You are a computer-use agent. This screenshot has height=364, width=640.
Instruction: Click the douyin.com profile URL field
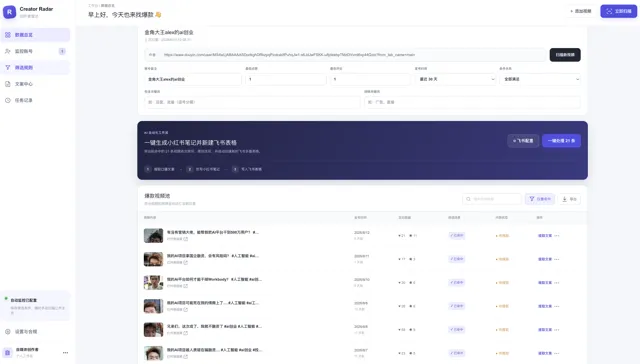point(345,55)
